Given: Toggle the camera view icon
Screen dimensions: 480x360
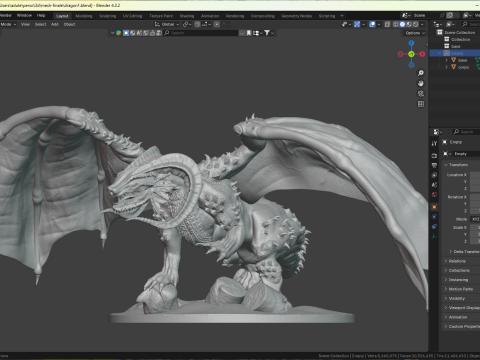Looking at the screenshot, I should coord(421,94).
